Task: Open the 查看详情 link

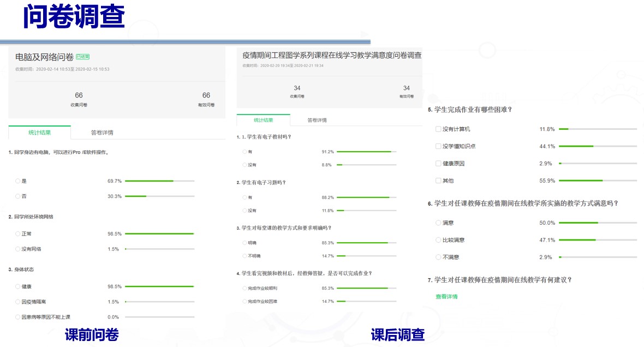Action: tap(446, 297)
